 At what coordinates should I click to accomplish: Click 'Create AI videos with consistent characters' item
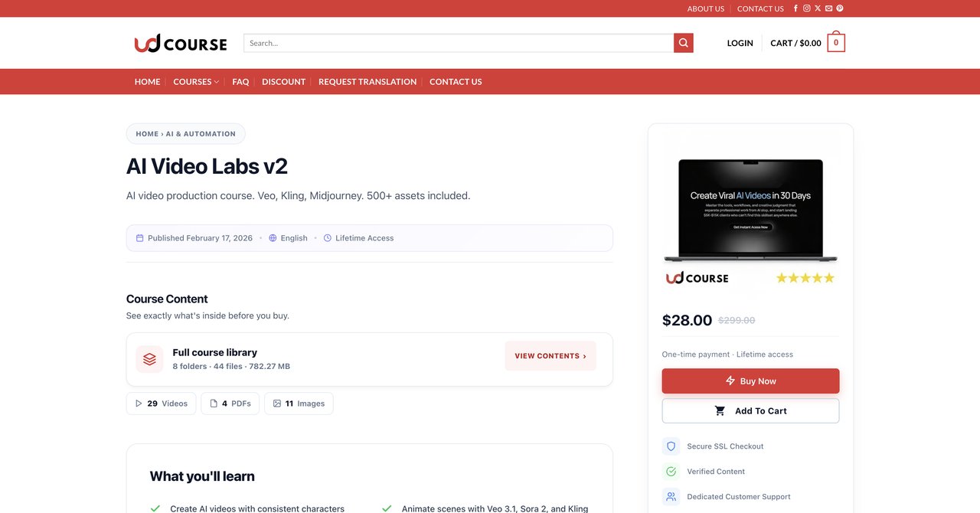tap(257, 508)
